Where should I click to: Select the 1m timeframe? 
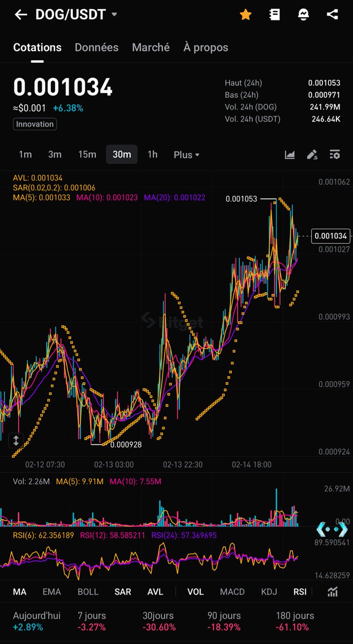(x=25, y=155)
